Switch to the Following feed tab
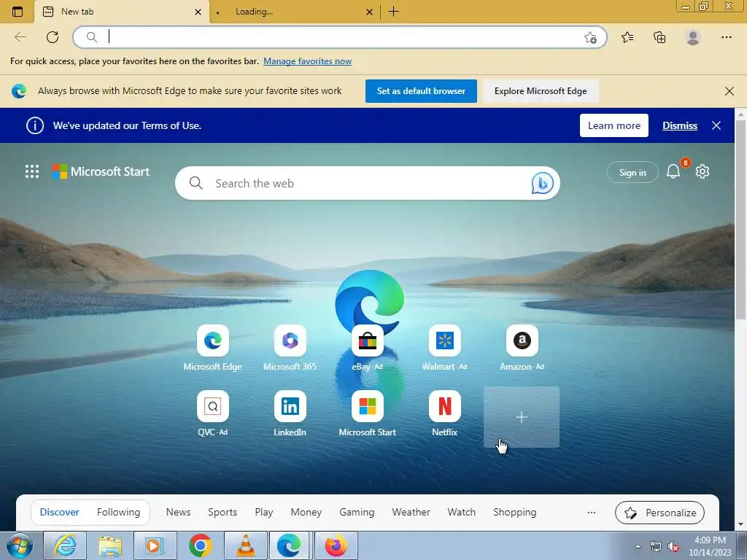This screenshot has width=747, height=560. 119,513
